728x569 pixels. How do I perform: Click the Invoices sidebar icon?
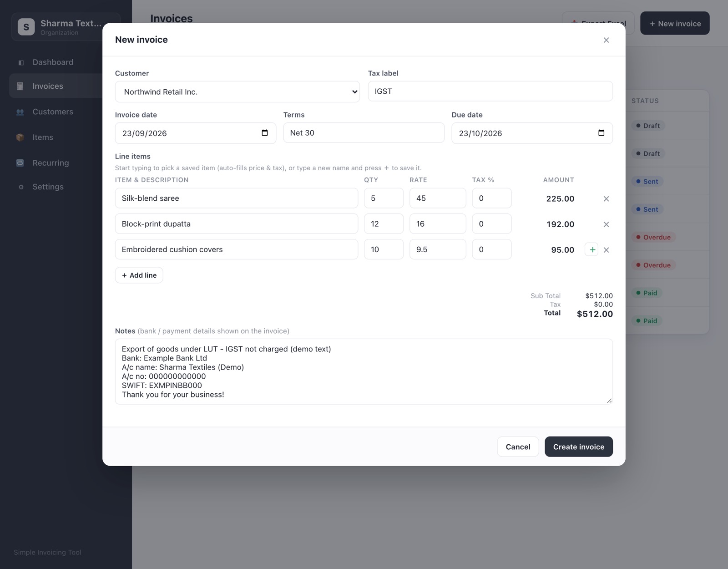coord(20,86)
